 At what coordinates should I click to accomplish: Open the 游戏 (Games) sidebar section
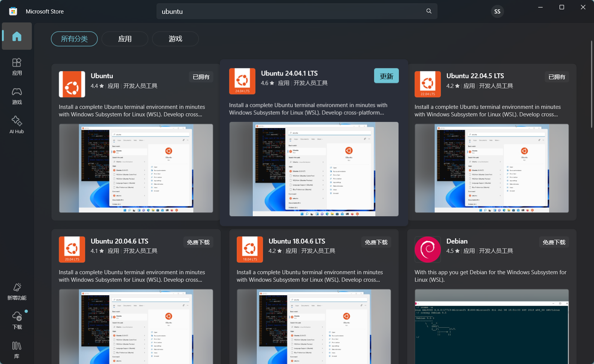click(17, 96)
